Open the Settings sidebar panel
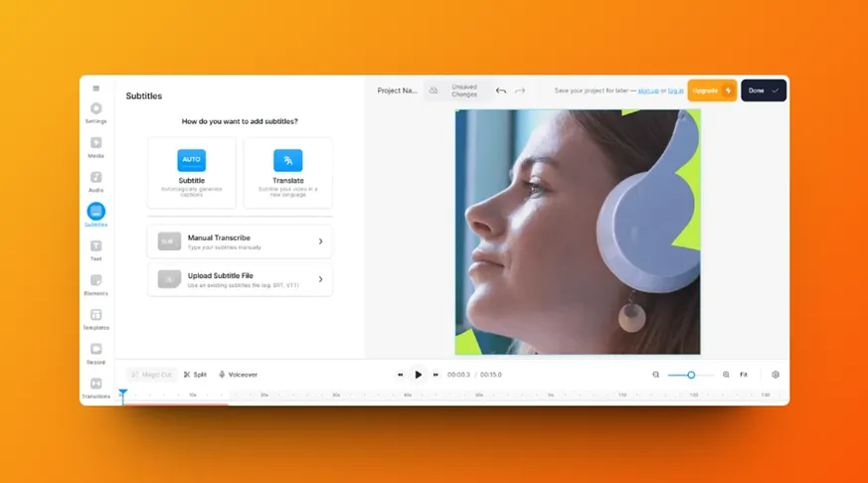This screenshot has width=868, height=483. pos(95,112)
